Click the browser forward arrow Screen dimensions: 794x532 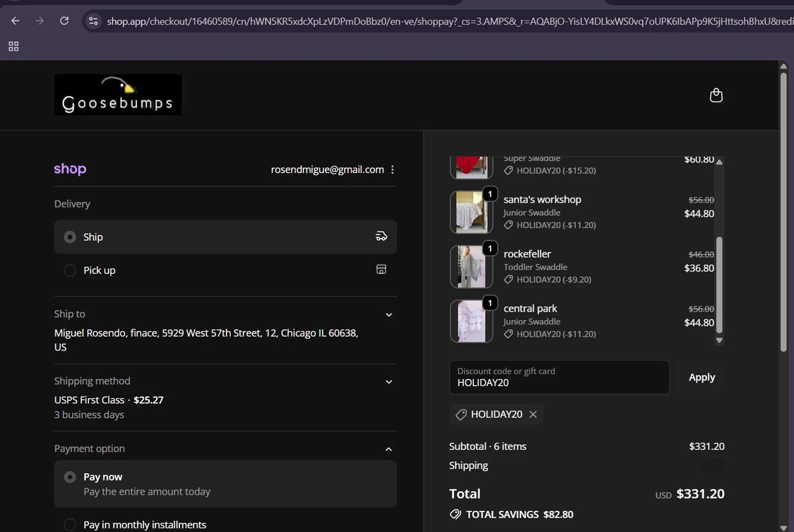click(40, 21)
